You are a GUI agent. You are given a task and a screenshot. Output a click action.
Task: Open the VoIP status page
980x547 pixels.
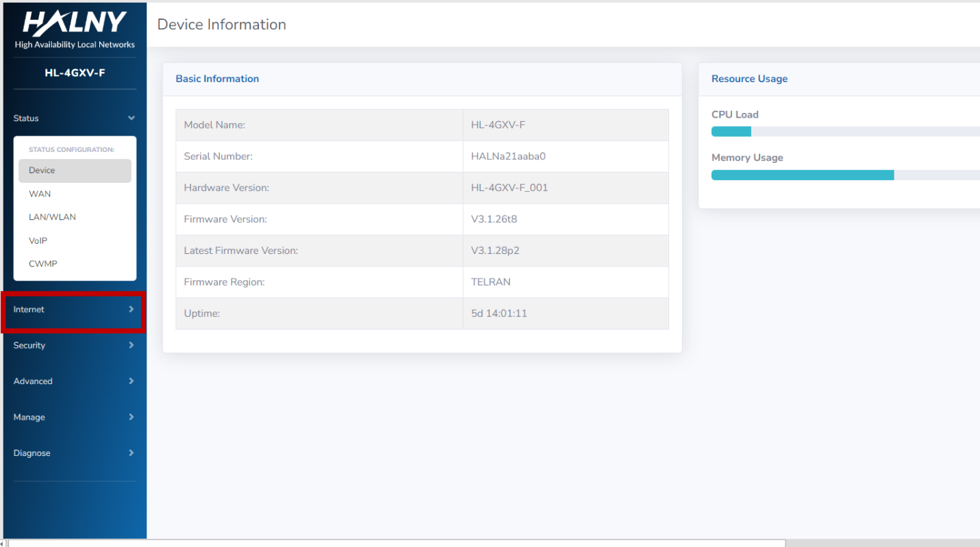pyautogui.click(x=75, y=240)
